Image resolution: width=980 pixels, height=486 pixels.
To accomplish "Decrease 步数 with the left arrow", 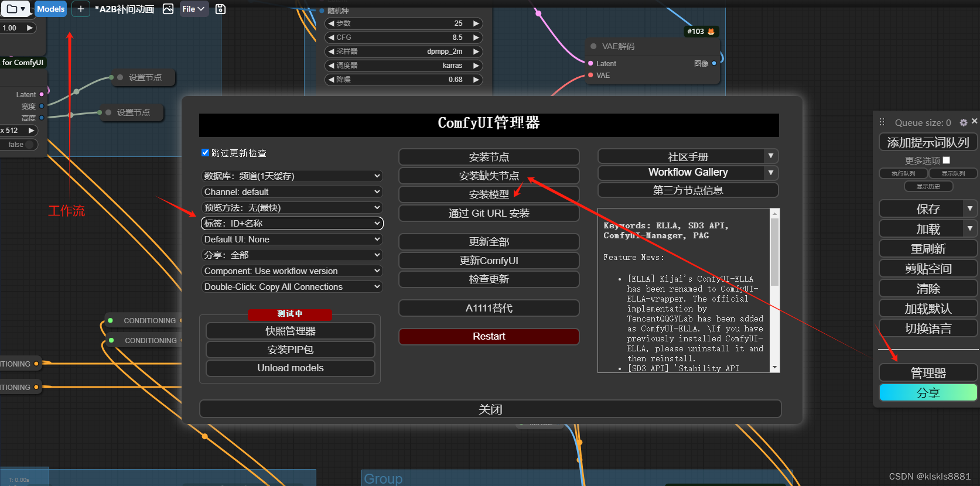I will (332, 23).
